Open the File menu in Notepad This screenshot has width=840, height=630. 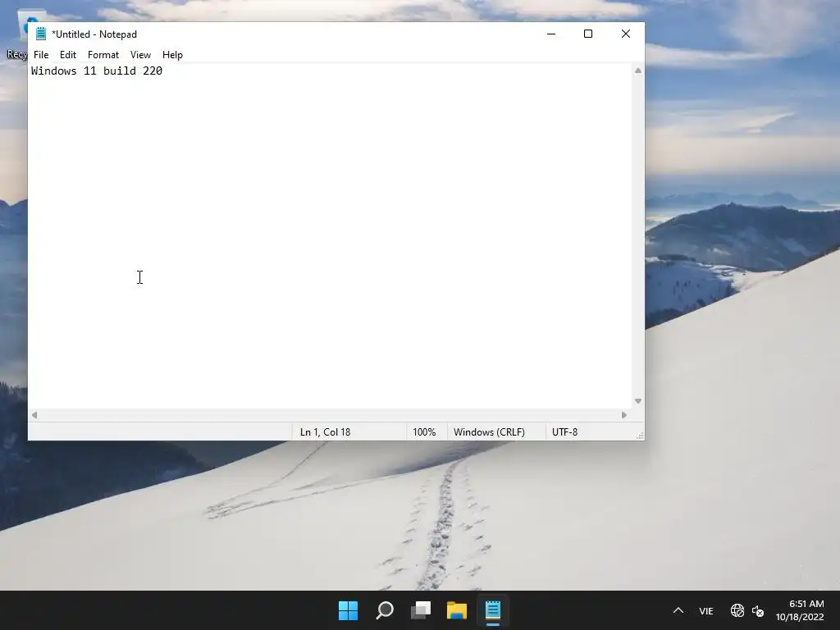(x=41, y=55)
